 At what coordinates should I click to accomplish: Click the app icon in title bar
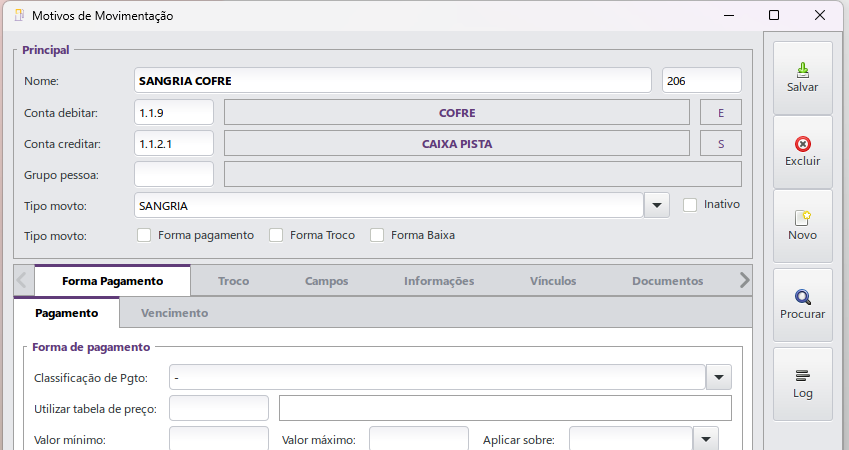tap(19, 16)
